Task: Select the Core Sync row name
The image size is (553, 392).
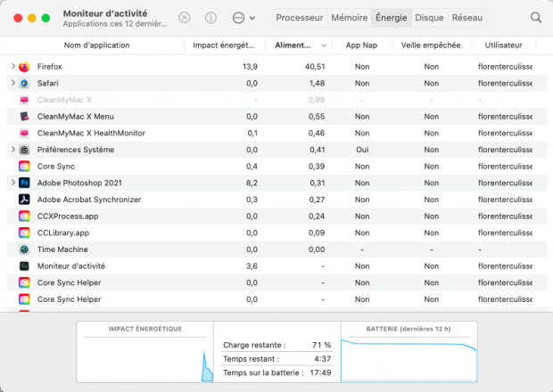Action: coord(56,167)
